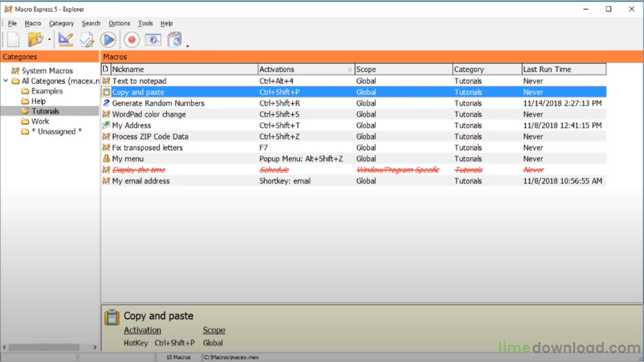Select the My menu macro row
Viewport: 644px width, 362px height.
[x=128, y=159]
